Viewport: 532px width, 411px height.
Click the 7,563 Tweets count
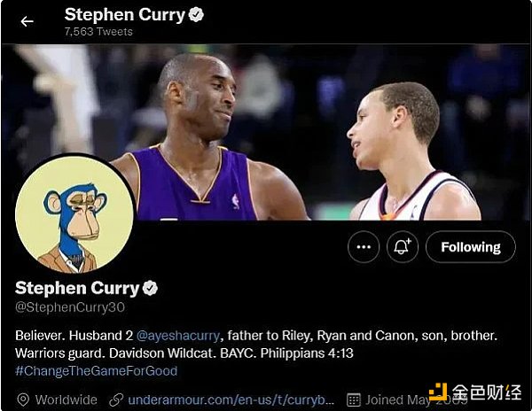98,32
